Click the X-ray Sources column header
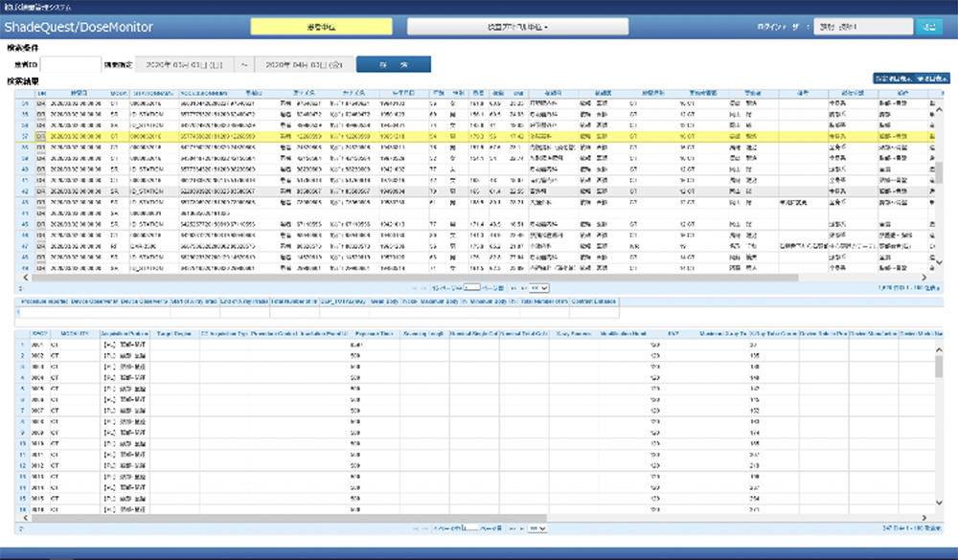This screenshot has height=560, width=958. (574, 333)
